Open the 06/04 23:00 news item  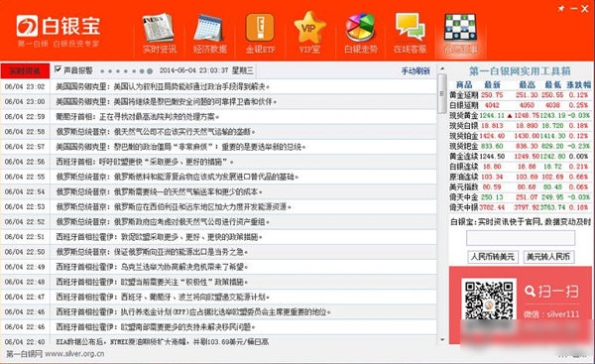pos(218,102)
